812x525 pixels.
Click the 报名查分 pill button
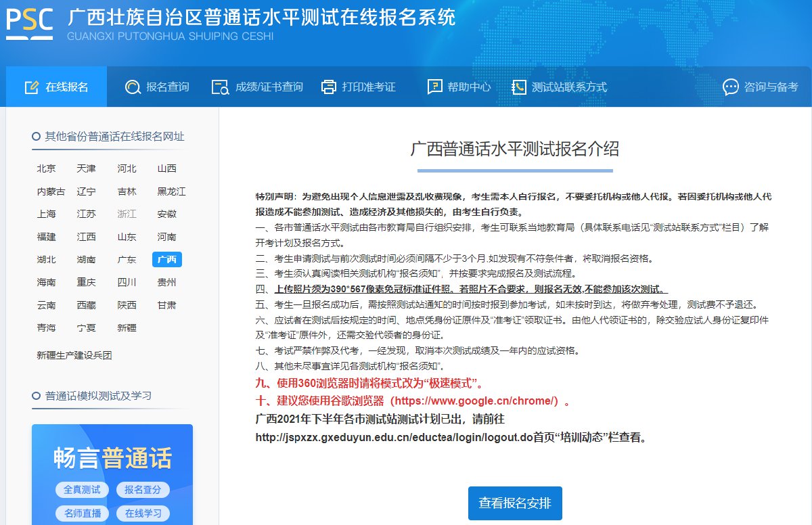tap(143, 490)
